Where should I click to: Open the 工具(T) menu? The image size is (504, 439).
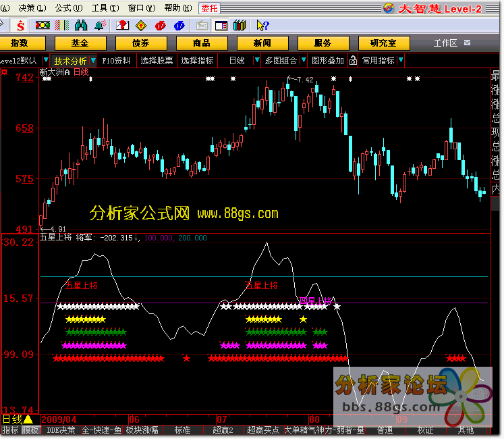click(105, 7)
